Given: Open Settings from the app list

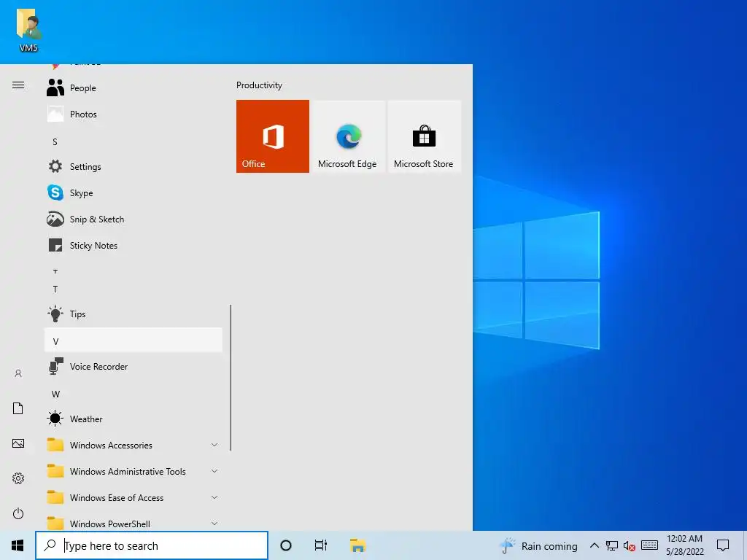Looking at the screenshot, I should tap(133, 167).
